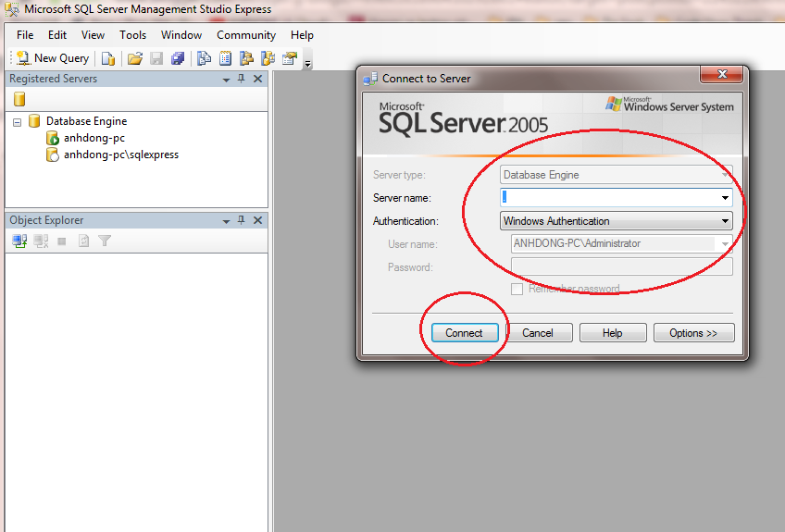The height and width of the screenshot is (532, 785).
Task: Open the Authentication dropdown
Action: pyautogui.click(x=617, y=221)
